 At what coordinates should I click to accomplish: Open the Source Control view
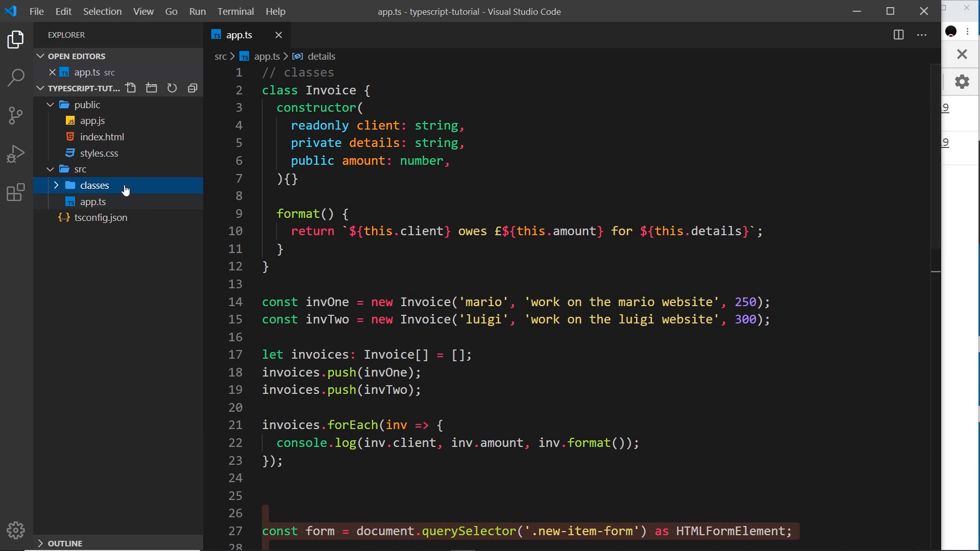[16, 115]
